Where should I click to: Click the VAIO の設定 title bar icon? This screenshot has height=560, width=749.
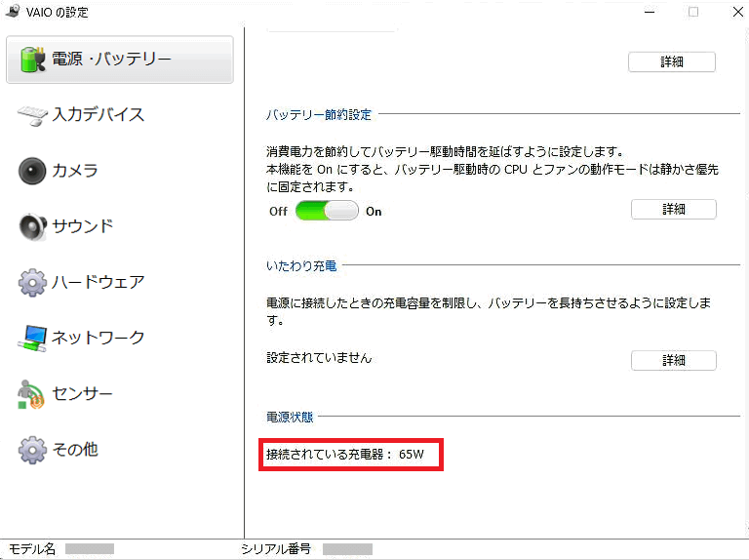(13, 12)
